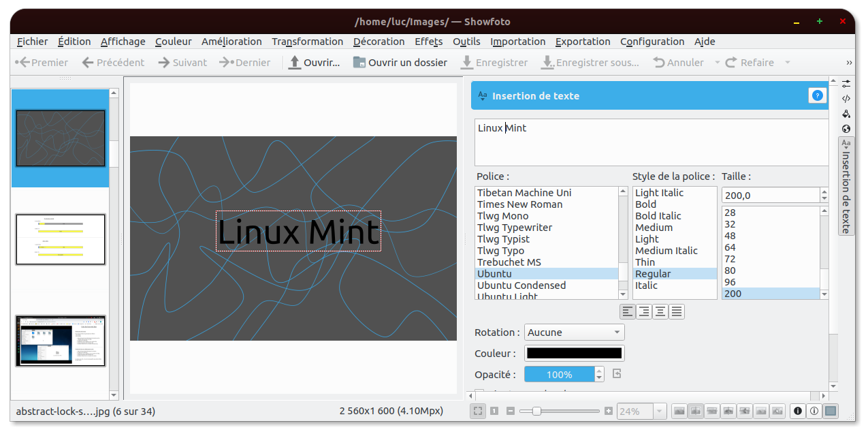The width and height of the screenshot is (868, 434).
Task: Open the Annuler history dropdown arrow
Action: click(717, 62)
